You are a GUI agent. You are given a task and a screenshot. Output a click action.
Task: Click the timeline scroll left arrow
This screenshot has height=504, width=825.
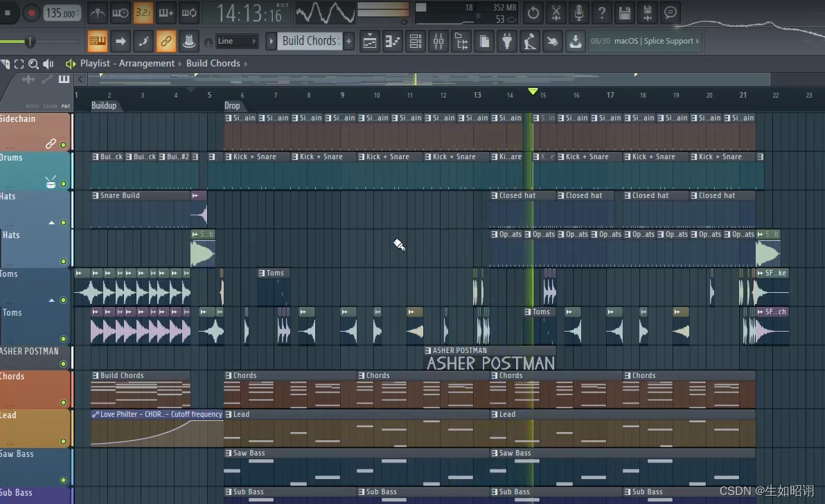pos(80,80)
